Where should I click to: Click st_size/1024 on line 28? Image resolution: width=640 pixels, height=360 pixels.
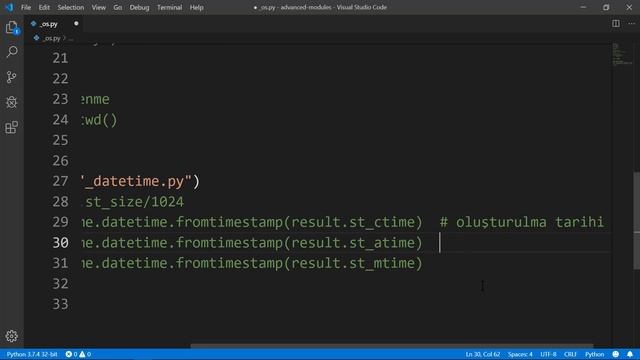[x=135, y=202]
